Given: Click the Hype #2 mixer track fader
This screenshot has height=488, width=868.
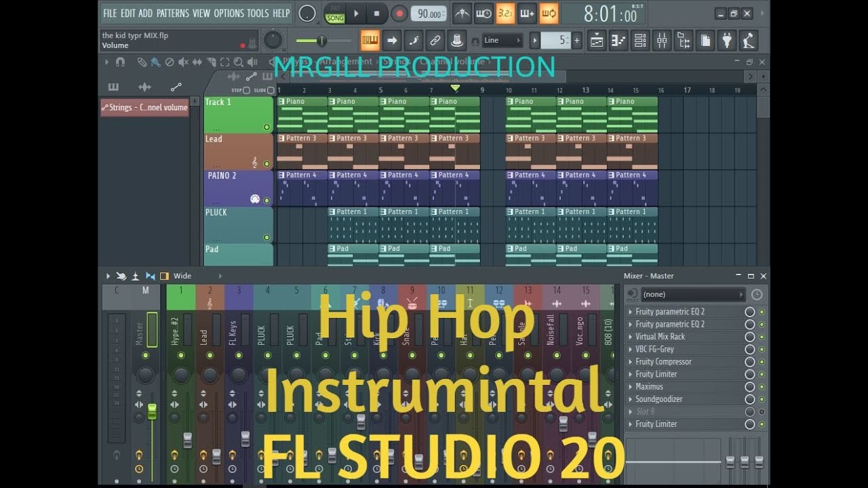Looking at the screenshot, I should point(188,440).
